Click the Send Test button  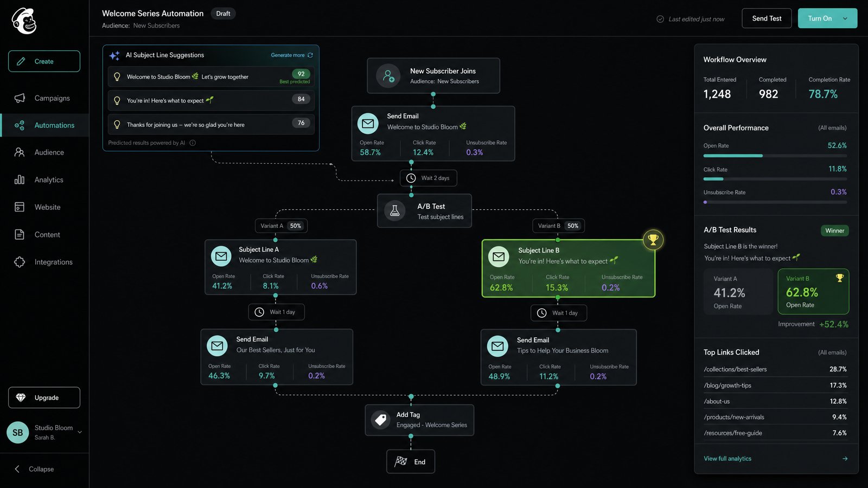coord(767,18)
